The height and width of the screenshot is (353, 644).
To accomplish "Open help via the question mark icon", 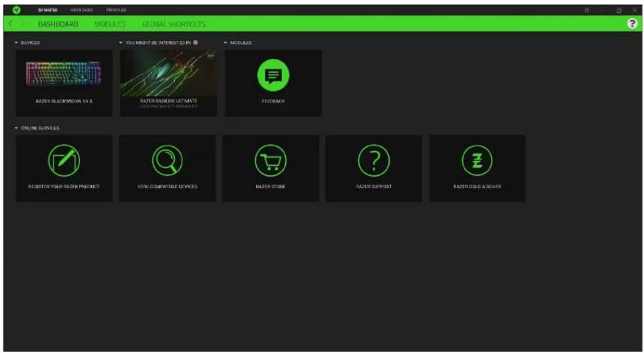I will 631,24.
